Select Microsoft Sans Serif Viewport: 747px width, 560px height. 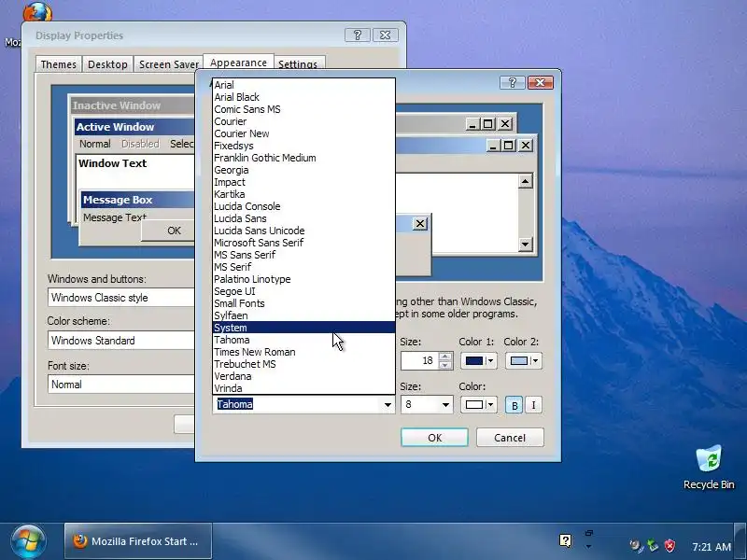coord(303,243)
